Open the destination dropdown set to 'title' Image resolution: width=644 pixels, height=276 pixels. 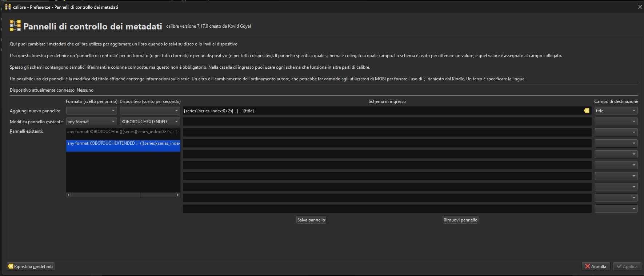click(616, 111)
